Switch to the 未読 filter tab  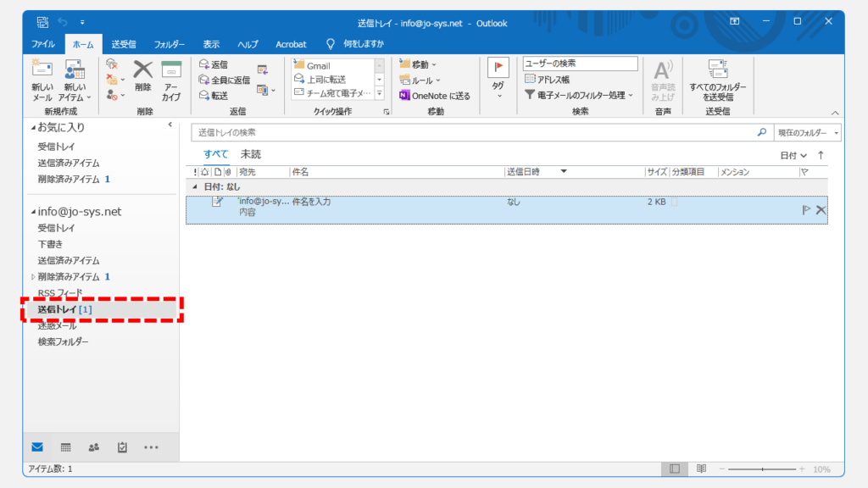(250, 154)
